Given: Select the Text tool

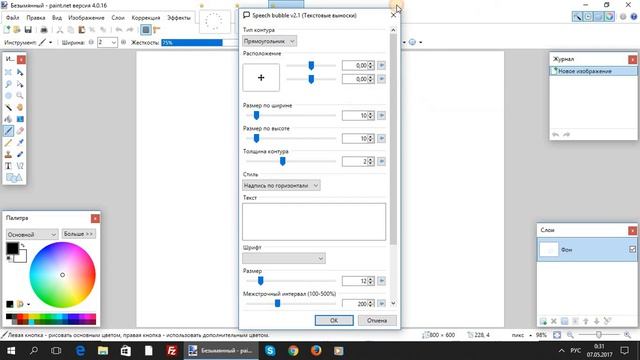Looking at the screenshot, I should click(8, 166).
